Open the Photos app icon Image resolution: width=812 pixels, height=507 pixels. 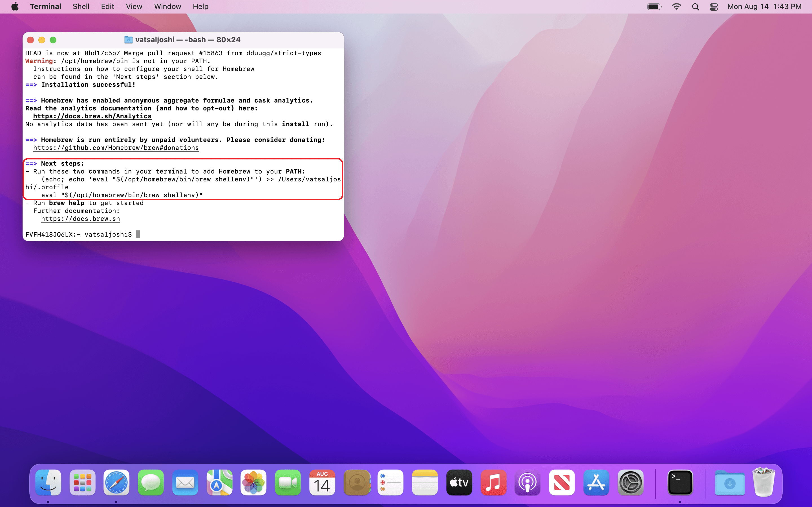[253, 483]
